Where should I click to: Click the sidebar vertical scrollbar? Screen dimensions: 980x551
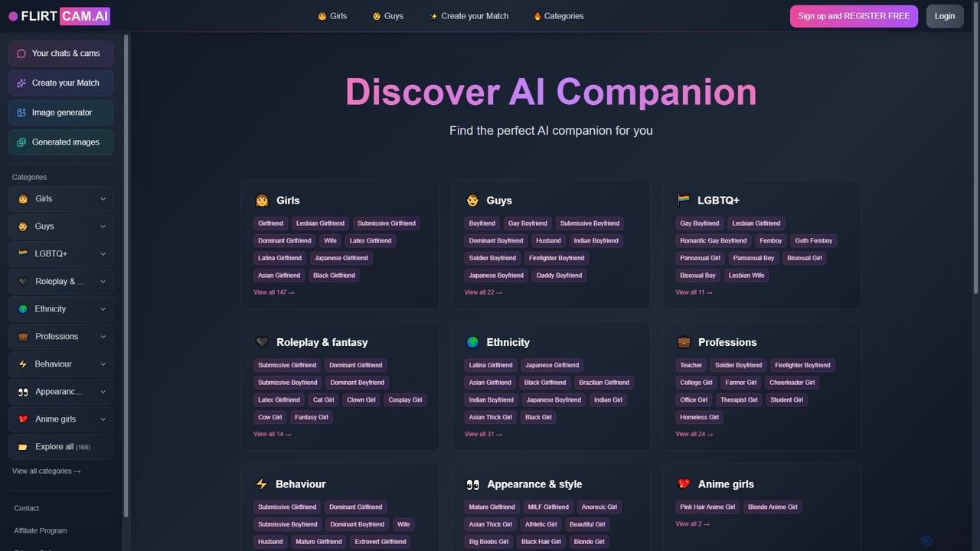[126, 275]
